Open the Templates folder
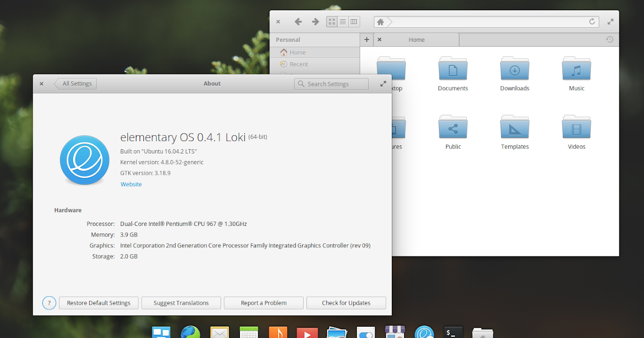This screenshot has height=338, width=644. [515, 133]
